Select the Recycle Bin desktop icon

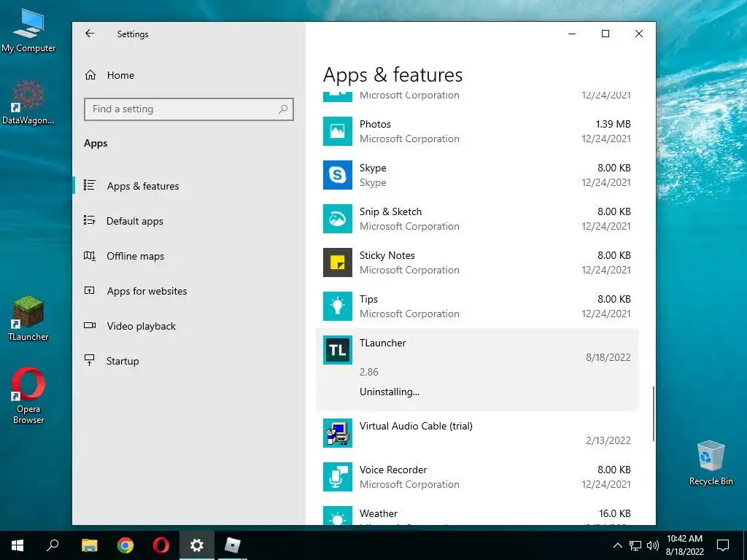(x=711, y=463)
